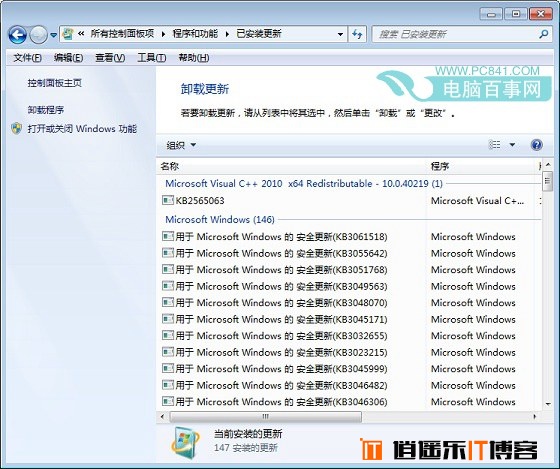Open the 卸载程序 link in sidebar
The image size is (560, 469).
pos(46,110)
